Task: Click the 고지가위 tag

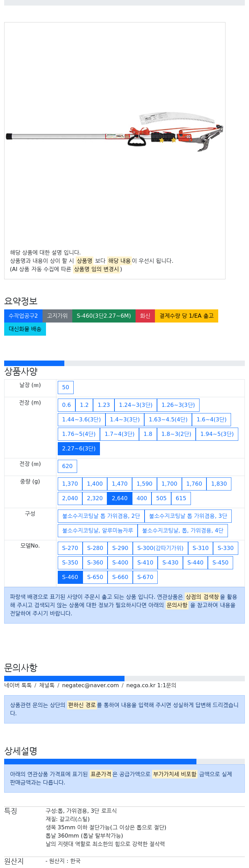Action: pyautogui.click(x=57, y=316)
